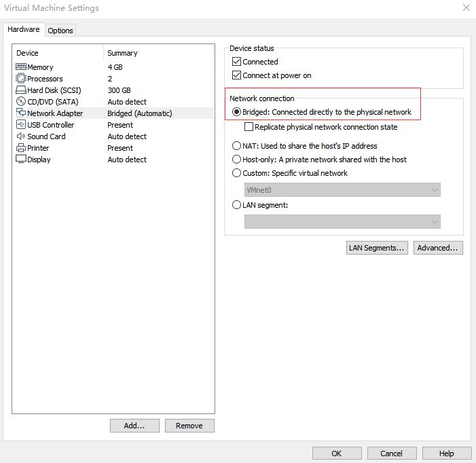
Task: Select the Memory row label
Action: click(x=40, y=67)
